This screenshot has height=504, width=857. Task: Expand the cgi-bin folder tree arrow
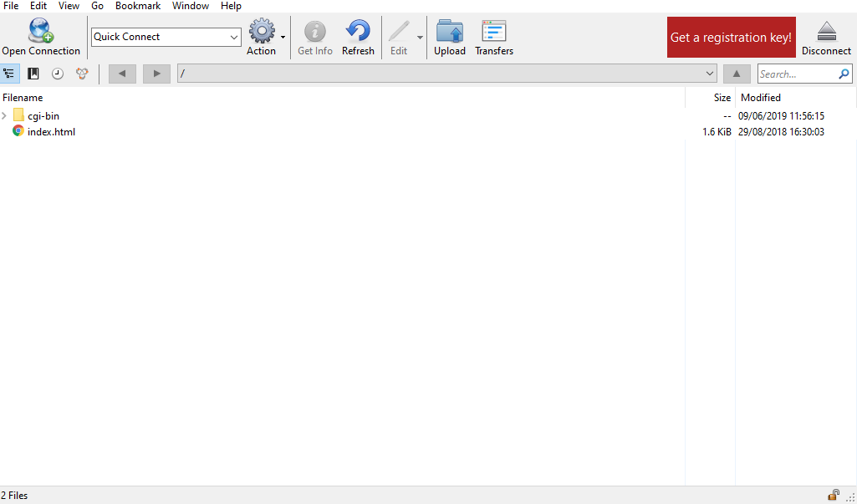[x=4, y=116]
